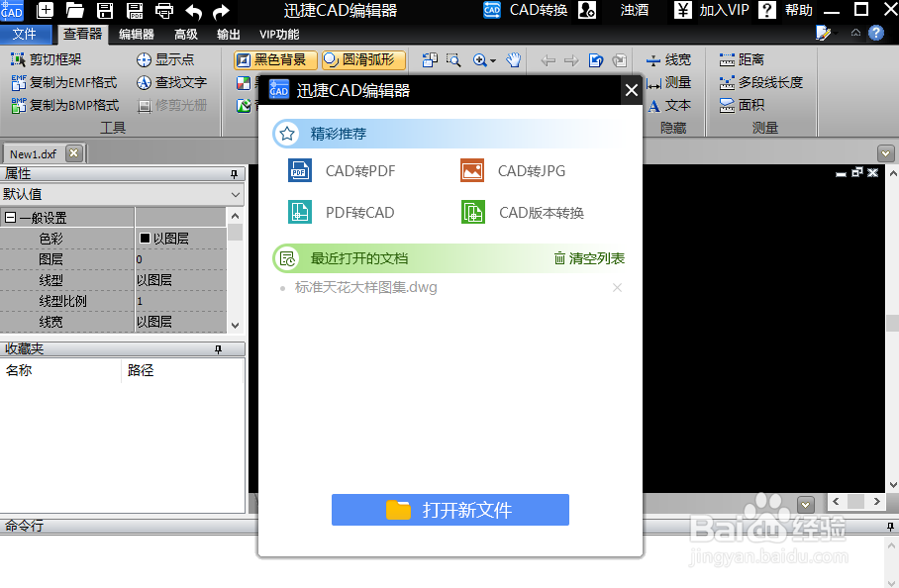Open 帮助 help
The height and width of the screenshot is (588, 899).
785,10
